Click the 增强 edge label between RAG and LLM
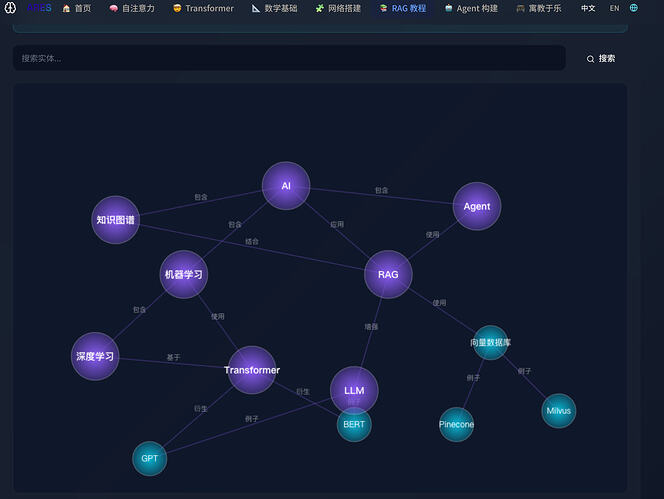This screenshot has width=664, height=499. pos(371,327)
